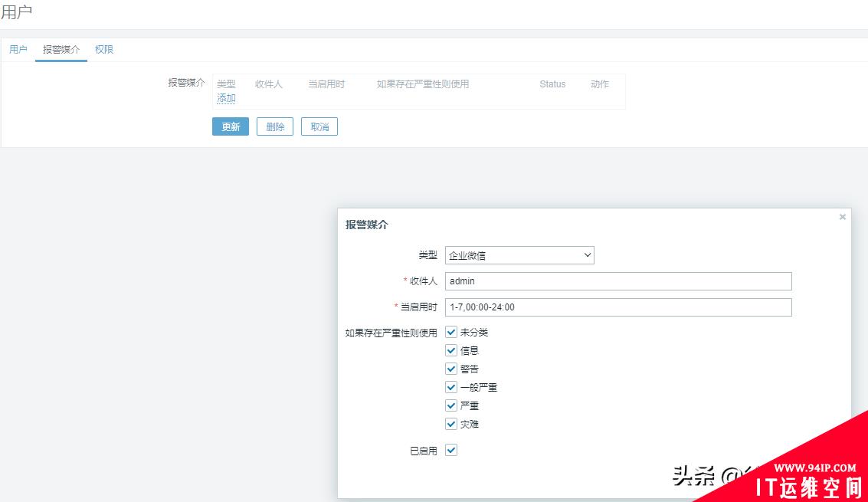868x502 pixels.
Task: Click the 如果存在严重性则使用 column header
Action: tap(423, 84)
